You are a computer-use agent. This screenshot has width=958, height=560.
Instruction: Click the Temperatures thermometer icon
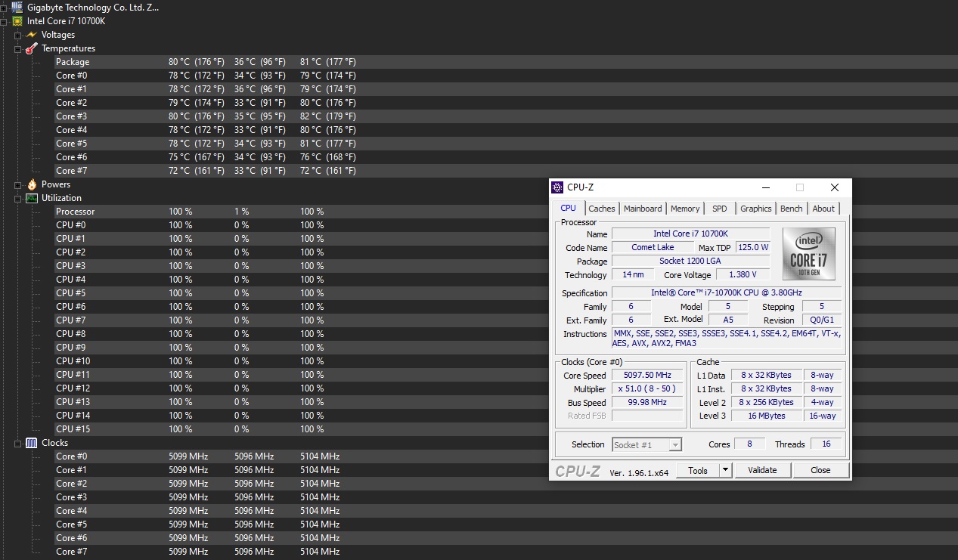[x=31, y=48]
